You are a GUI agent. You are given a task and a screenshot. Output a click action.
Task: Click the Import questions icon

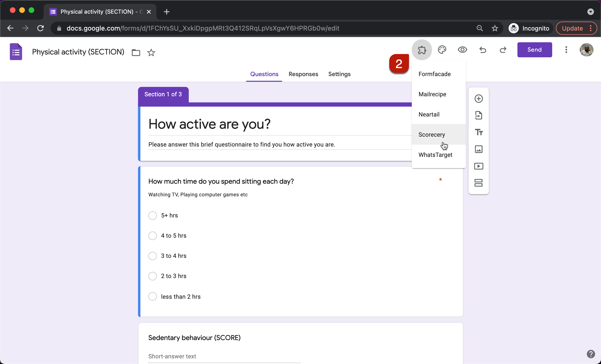point(478,115)
